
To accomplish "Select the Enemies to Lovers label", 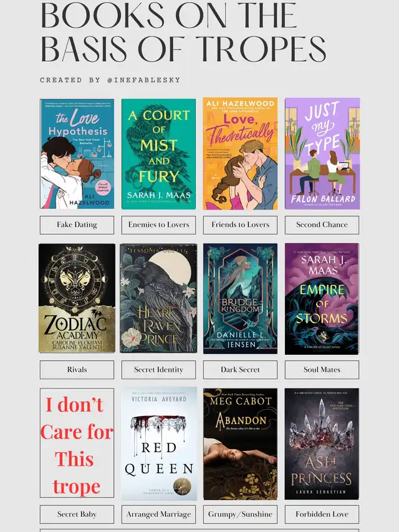I will point(158,225).
